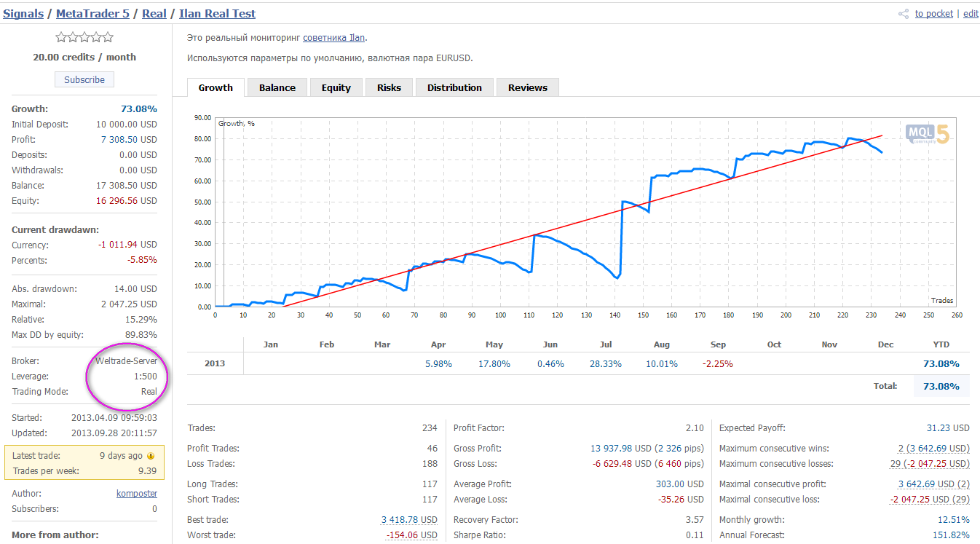Click Leverage value '1:500'
Viewport: 980px width, 544px height.
(x=146, y=377)
